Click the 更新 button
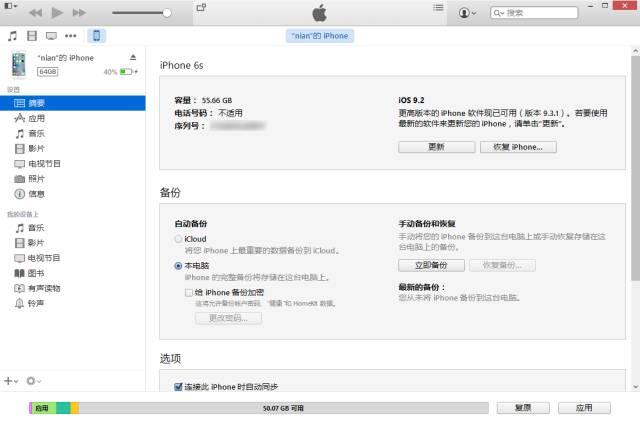 click(x=436, y=147)
